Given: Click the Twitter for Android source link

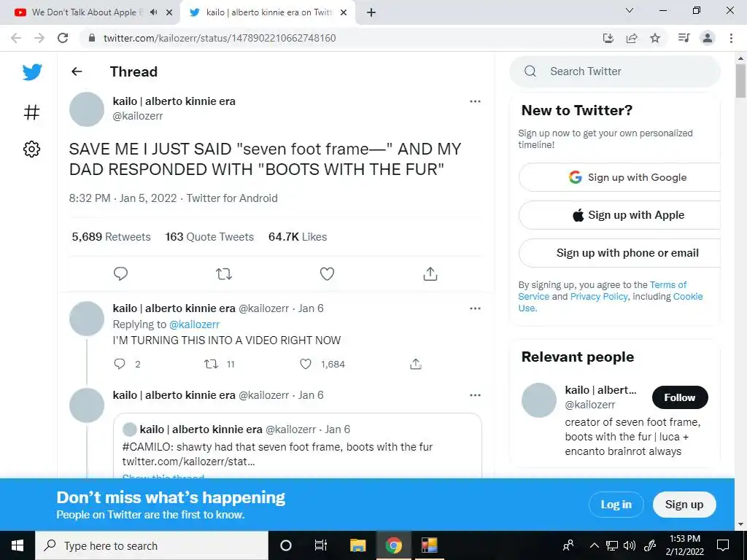Looking at the screenshot, I should point(232,198).
